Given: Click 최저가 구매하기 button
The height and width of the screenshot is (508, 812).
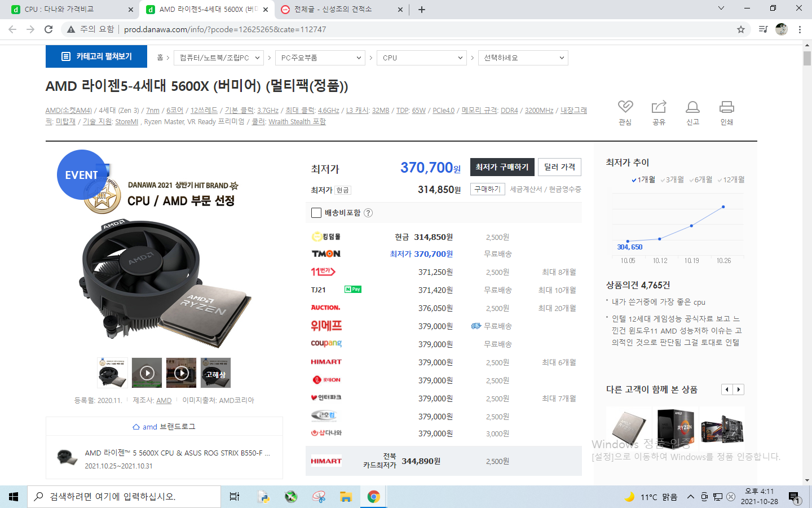Looking at the screenshot, I should (x=502, y=167).
